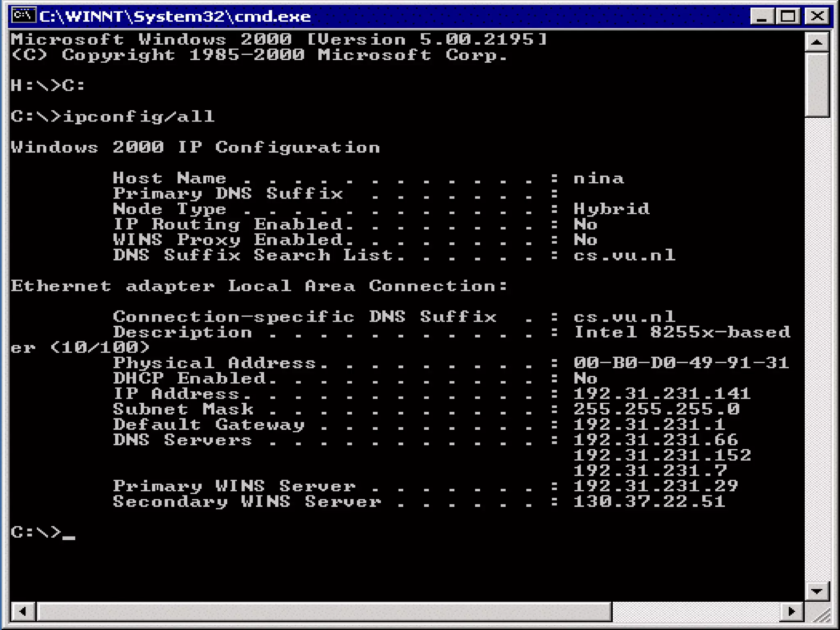This screenshot has width=840, height=630.
Task: Click the horizontal scrollbar thumb
Action: coord(324,612)
